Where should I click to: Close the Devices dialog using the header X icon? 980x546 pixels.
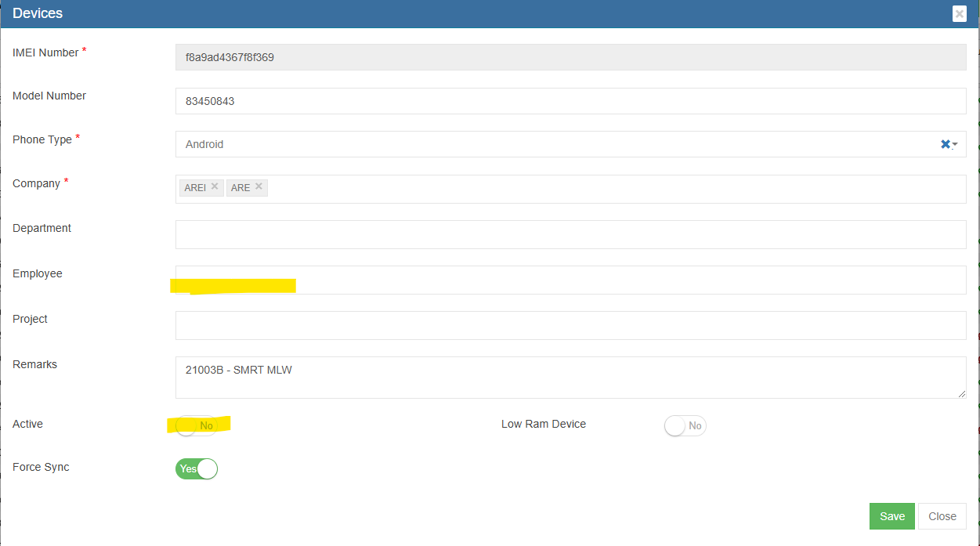(959, 14)
